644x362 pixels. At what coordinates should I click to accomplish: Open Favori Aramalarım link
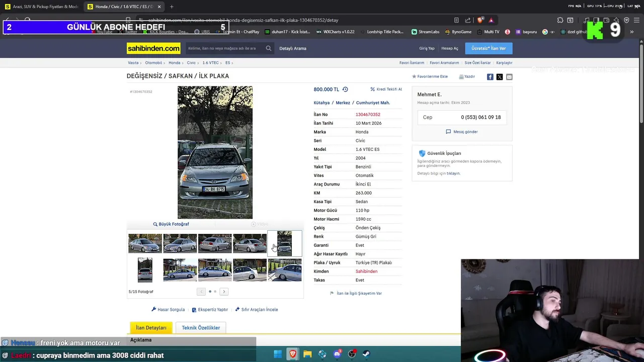pos(444,63)
